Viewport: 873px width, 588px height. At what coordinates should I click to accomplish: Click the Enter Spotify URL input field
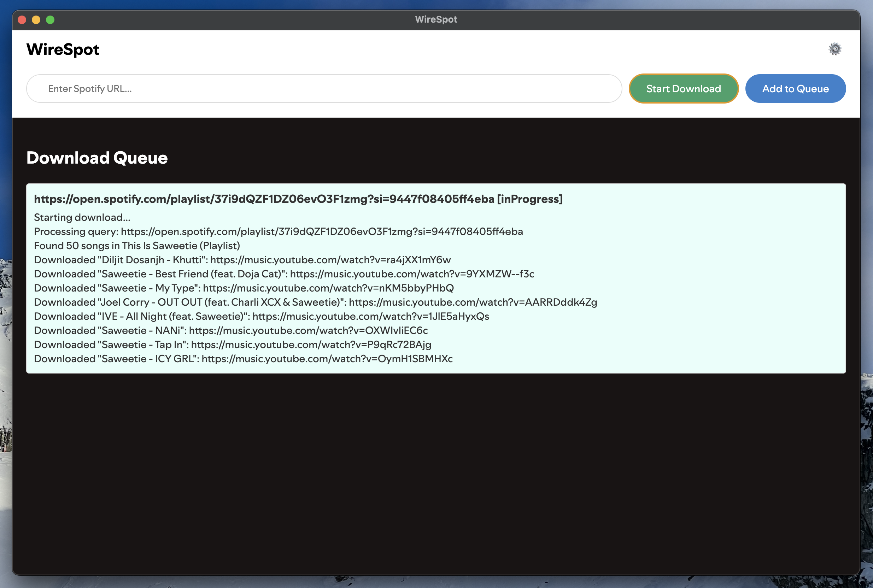pyautogui.click(x=324, y=88)
